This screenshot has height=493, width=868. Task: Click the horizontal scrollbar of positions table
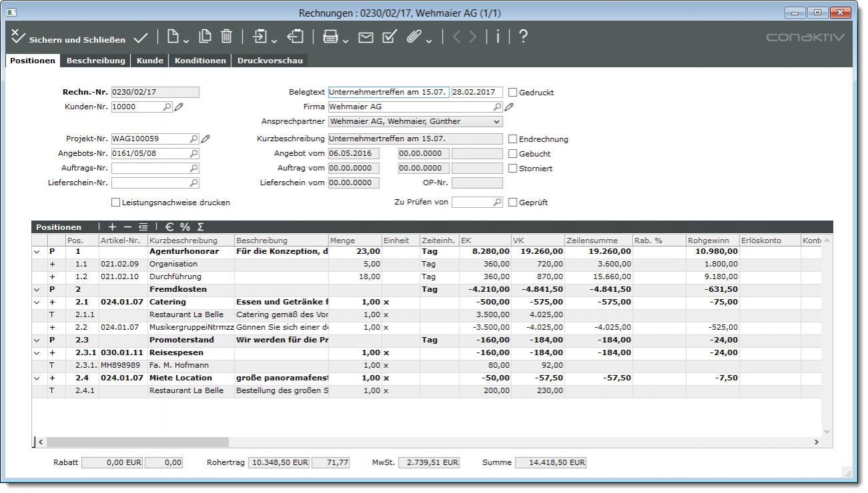pyautogui.click(x=137, y=442)
